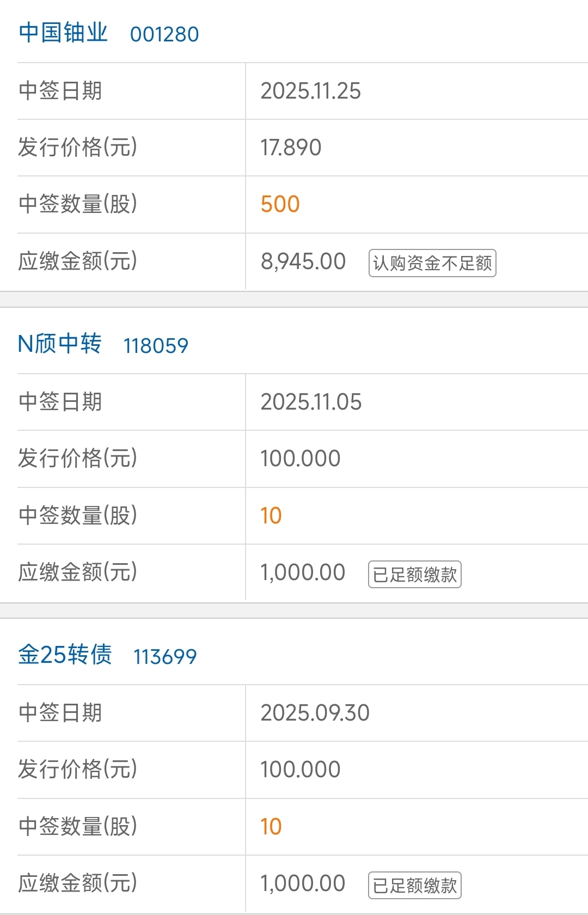Select the winning date 2025.11.25
Viewport: 588px width, 915px height.
(x=311, y=91)
